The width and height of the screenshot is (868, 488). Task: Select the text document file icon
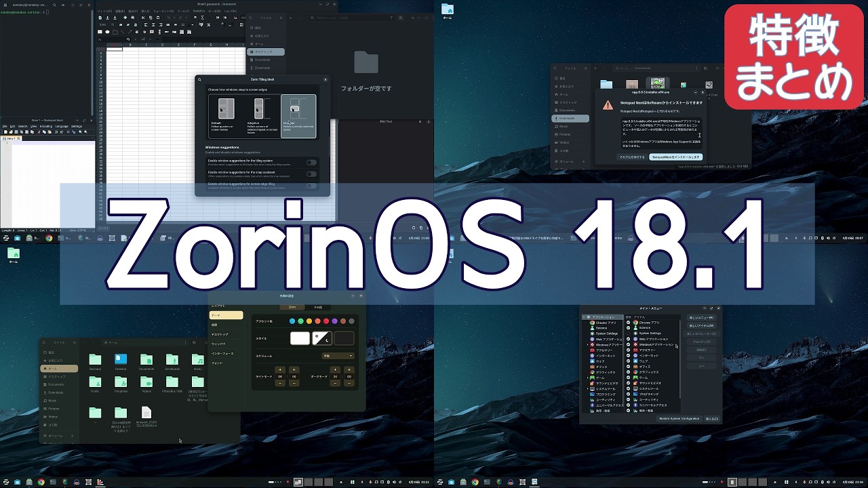point(146,412)
